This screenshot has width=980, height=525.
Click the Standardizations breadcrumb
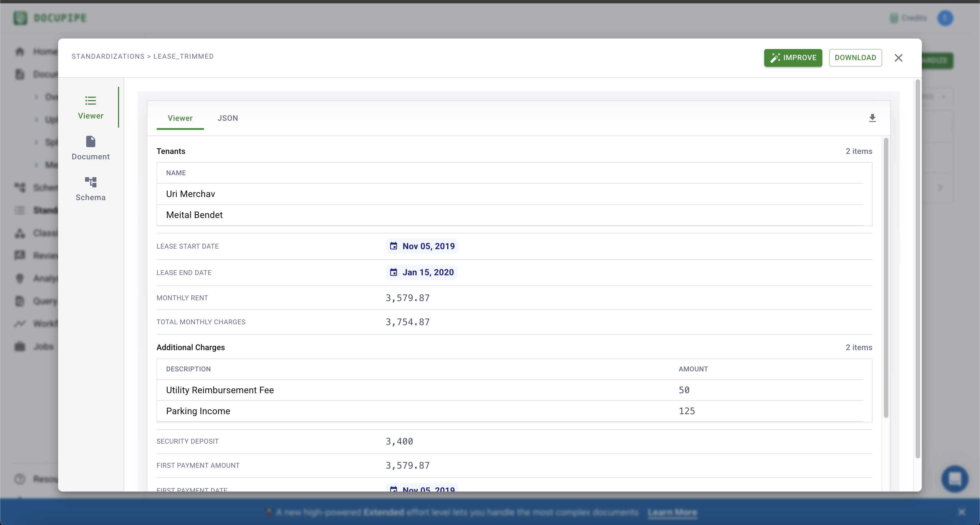tap(108, 56)
